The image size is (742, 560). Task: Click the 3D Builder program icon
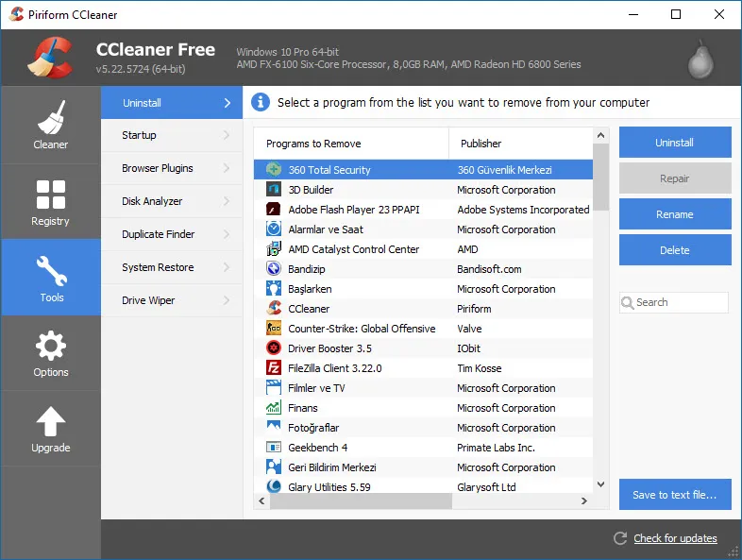(274, 190)
